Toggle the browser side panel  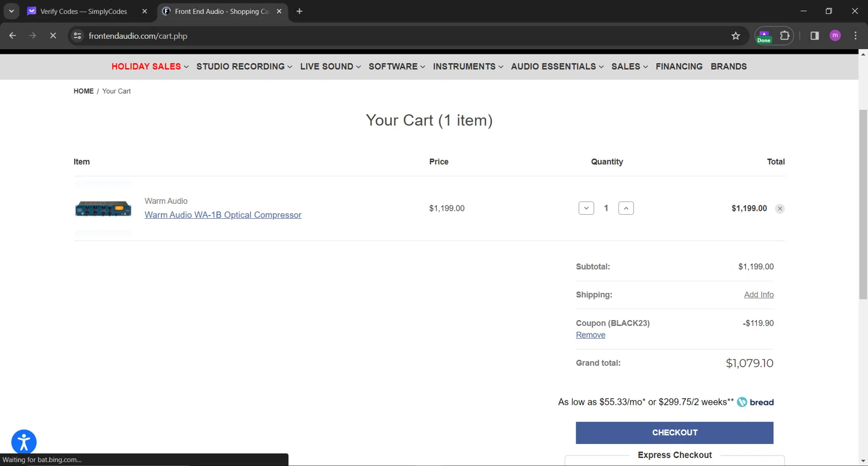814,36
